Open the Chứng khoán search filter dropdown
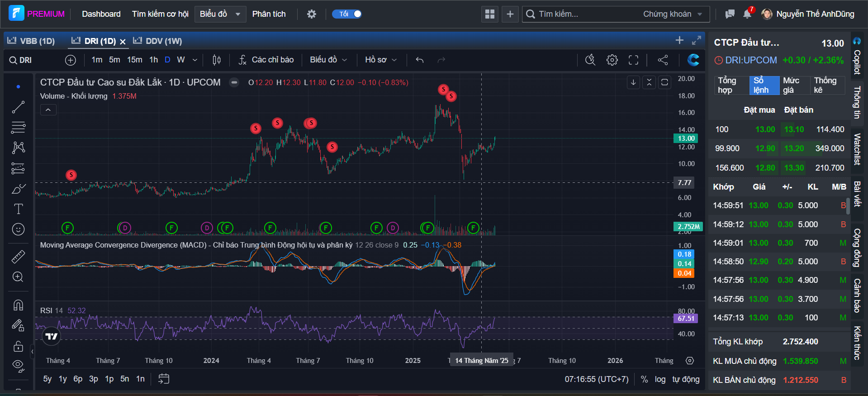The image size is (868, 396). [673, 14]
